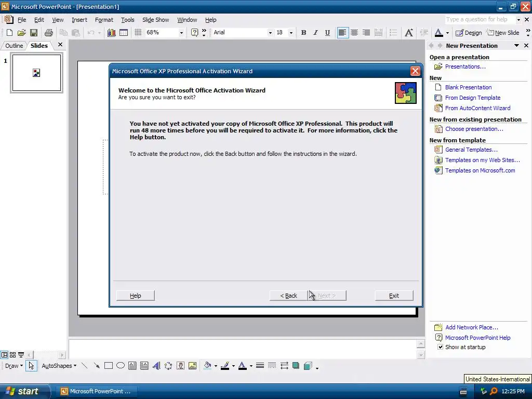The height and width of the screenshot is (399, 532).
Task: Click the Design toolbar button
Action: pos(469,33)
